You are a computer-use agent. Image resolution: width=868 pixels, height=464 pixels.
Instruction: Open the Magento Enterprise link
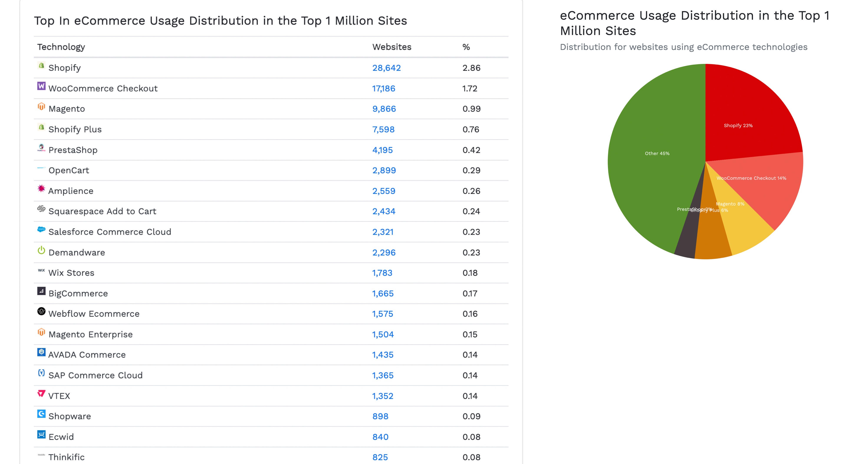tap(91, 335)
